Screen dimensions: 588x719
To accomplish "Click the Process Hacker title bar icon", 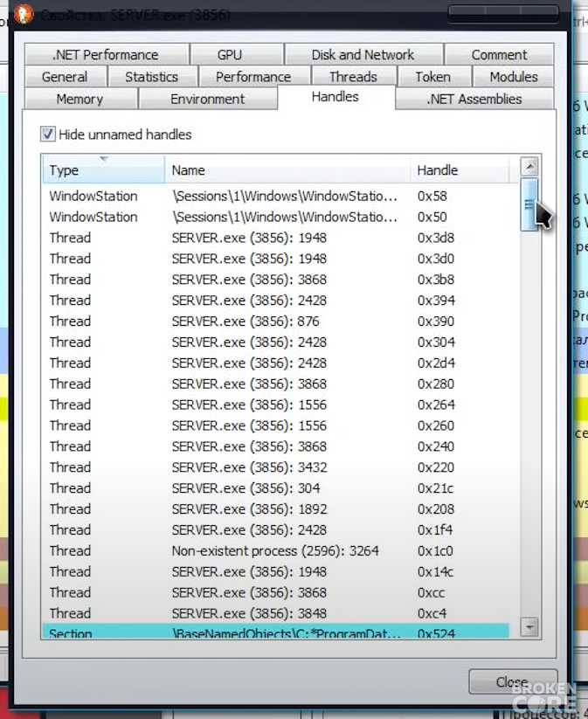I will pos(23,14).
